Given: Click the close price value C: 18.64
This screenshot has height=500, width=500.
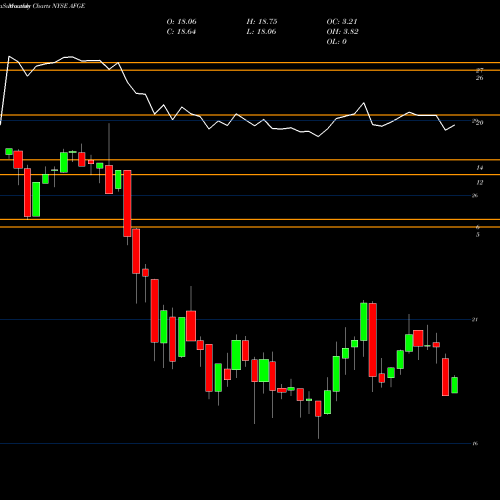Looking at the screenshot, I should tap(181, 32).
